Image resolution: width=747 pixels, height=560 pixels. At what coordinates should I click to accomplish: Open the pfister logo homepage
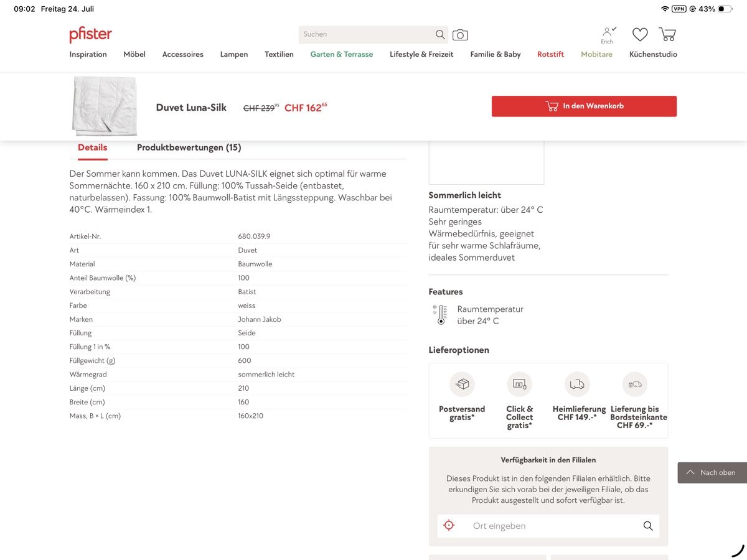pos(90,34)
